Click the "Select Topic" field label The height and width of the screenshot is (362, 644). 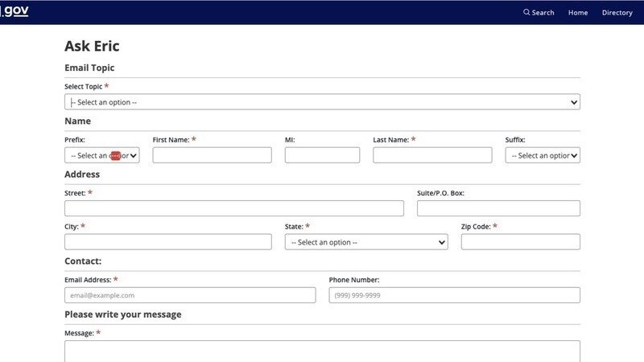83,86
